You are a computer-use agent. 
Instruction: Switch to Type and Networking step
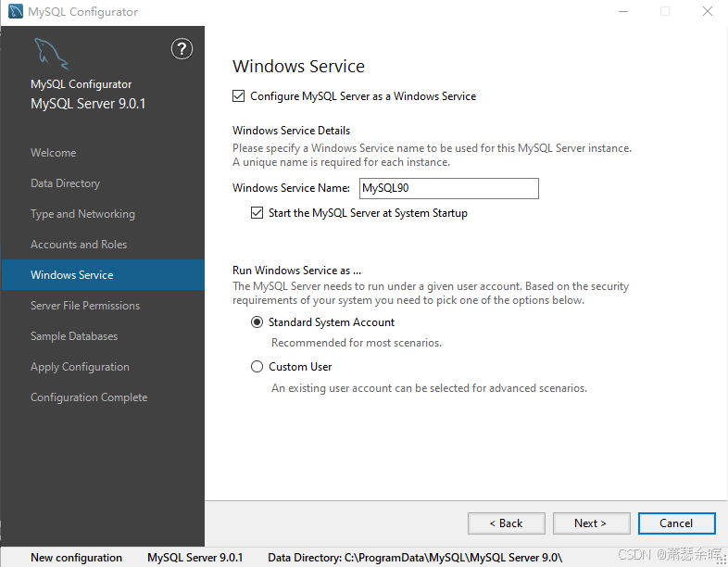(82, 214)
